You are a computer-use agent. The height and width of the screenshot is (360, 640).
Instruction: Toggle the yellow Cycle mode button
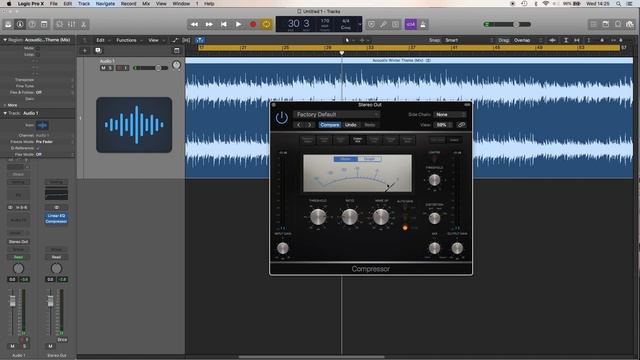click(267, 24)
